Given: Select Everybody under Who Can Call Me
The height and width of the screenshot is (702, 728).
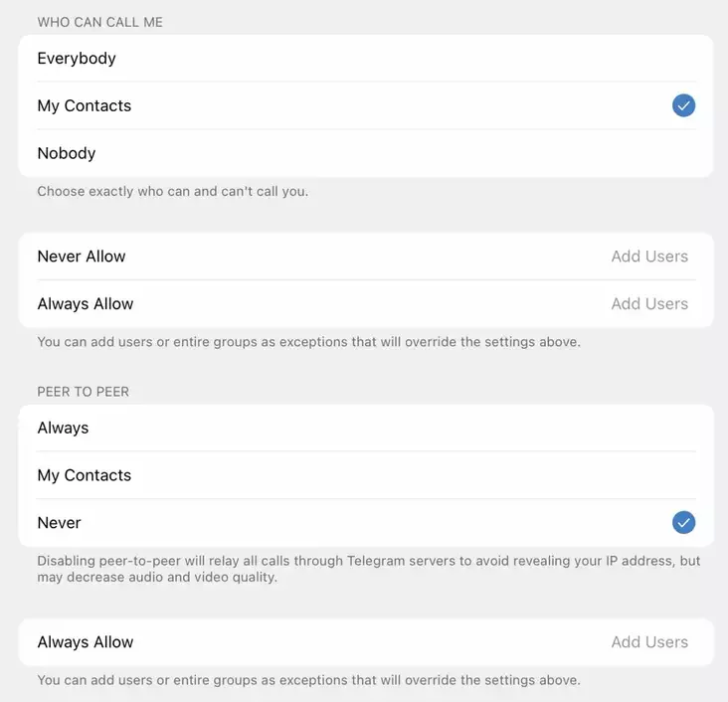Looking at the screenshot, I should pyautogui.click(x=366, y=59).
